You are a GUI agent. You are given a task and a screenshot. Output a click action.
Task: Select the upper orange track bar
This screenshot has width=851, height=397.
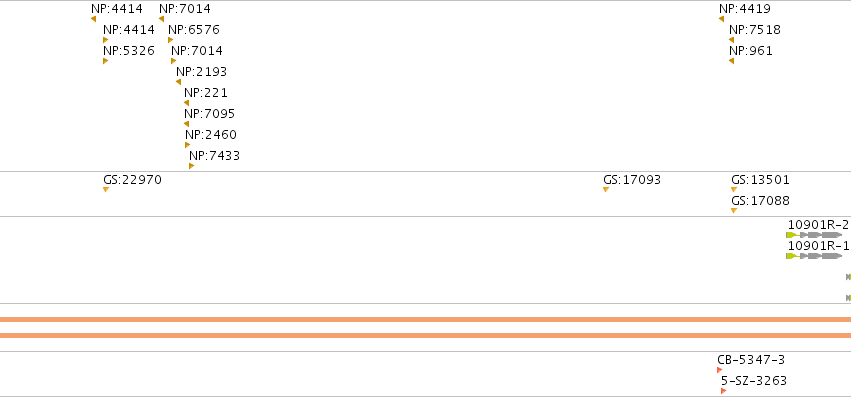click(426, 320)
